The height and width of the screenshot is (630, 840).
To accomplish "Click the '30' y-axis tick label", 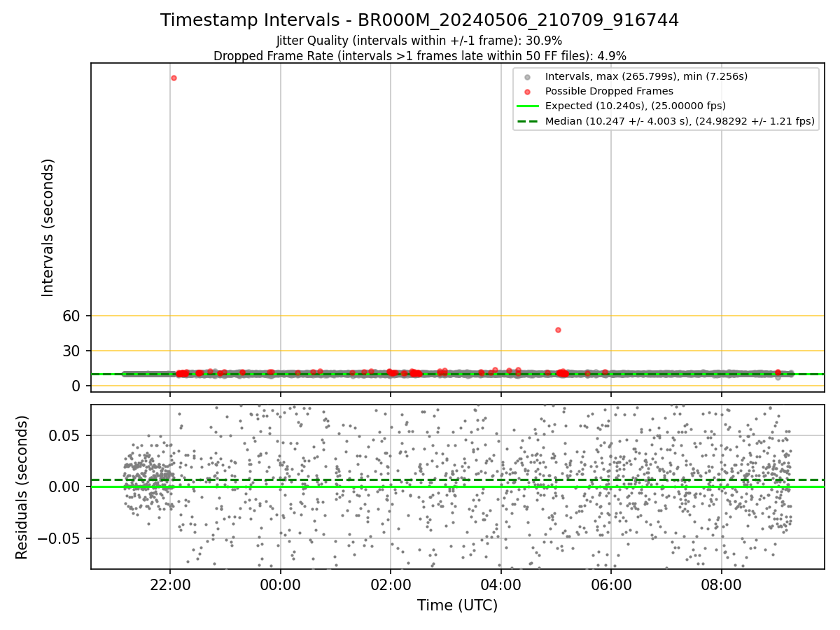I will pos(73,351).
